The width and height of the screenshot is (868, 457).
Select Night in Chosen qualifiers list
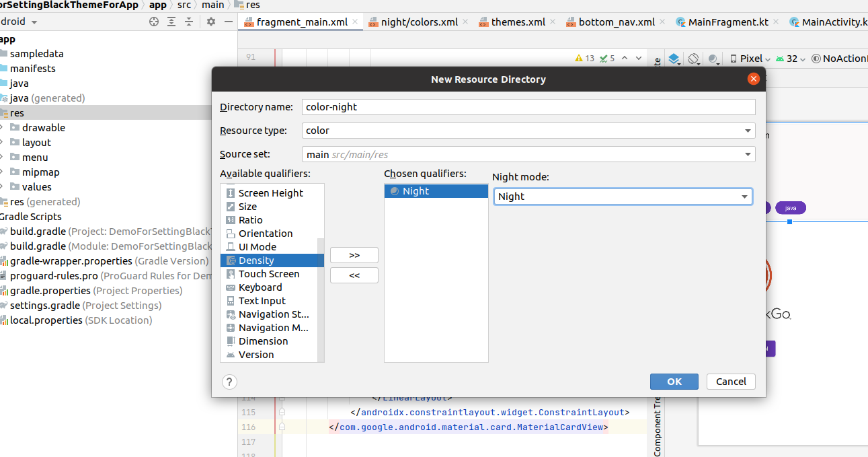click(436, 191)
